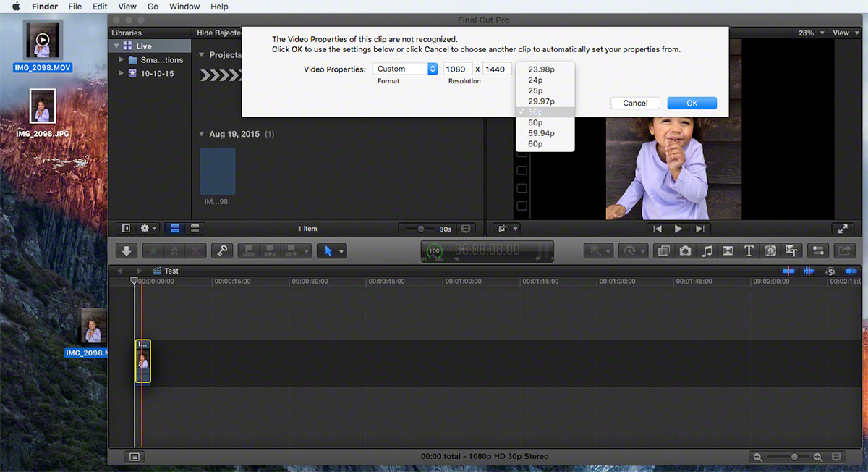Click the append clip edit button
This screenshot has width=868, height=472.
click(x=290, y=250)
